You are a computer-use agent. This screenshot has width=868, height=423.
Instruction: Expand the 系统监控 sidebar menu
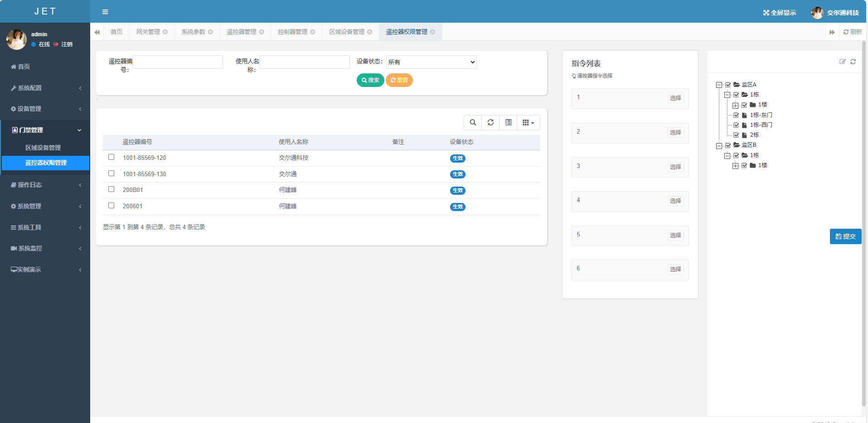coord(45,248)
